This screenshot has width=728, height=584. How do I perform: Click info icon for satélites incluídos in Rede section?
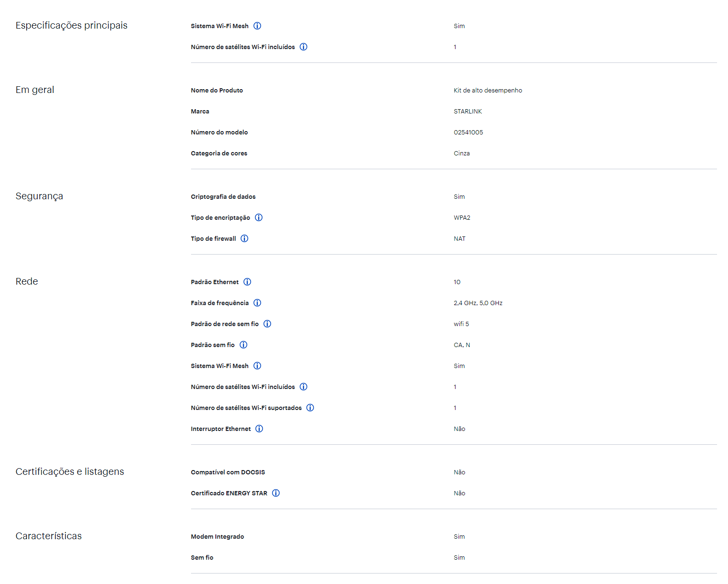pos(303,387)
